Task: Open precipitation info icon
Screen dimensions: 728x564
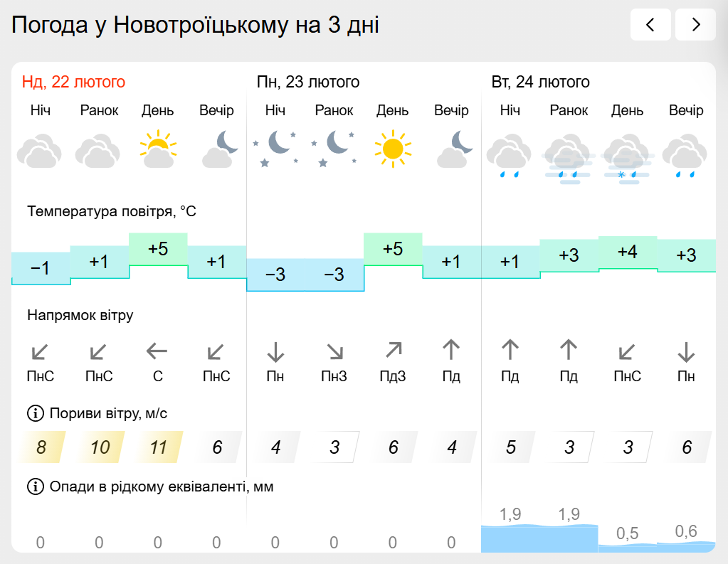Action: tap(35, 486)
